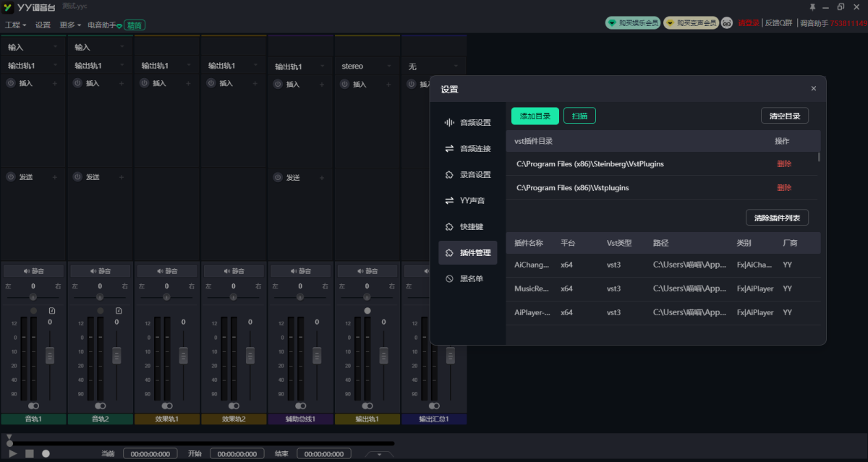Click the note icon above the 音轨1 fader
The image size is (868, 462).
(x=52, y=310)
